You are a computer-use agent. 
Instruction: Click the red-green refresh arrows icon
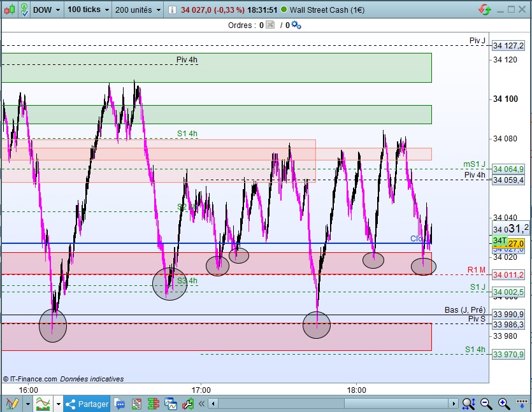coord(485,10)
